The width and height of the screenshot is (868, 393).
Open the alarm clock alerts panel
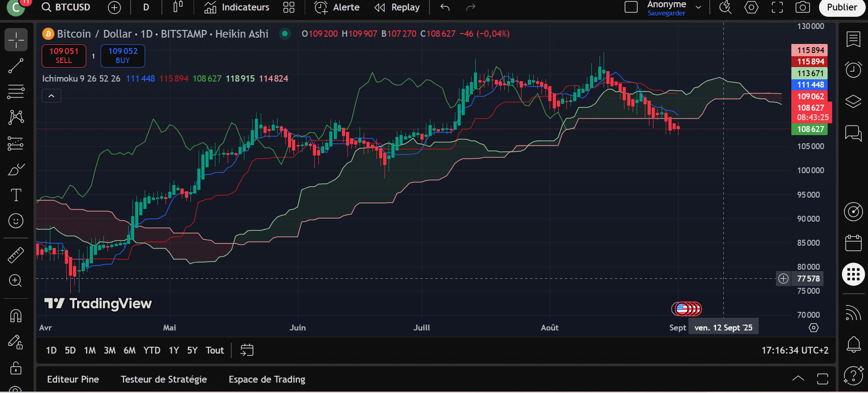(853, 70)
